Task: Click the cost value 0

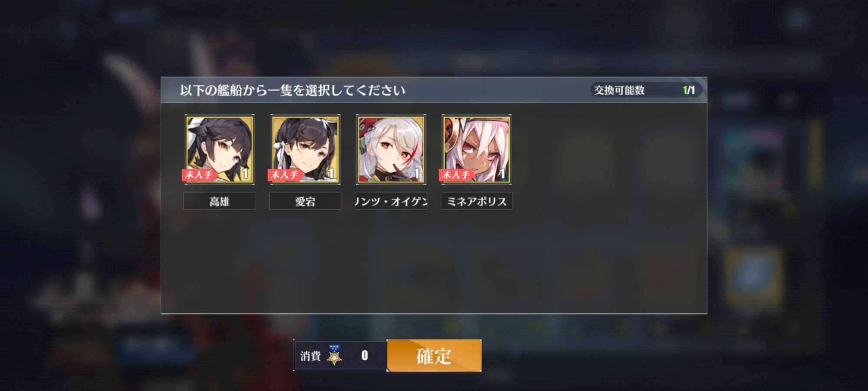Action: point(365,355)
